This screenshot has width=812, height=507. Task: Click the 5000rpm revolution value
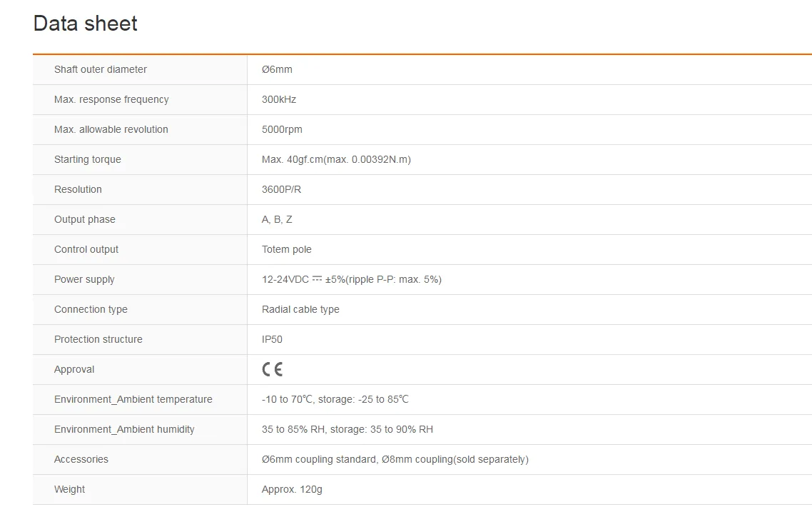pos(283,129)
